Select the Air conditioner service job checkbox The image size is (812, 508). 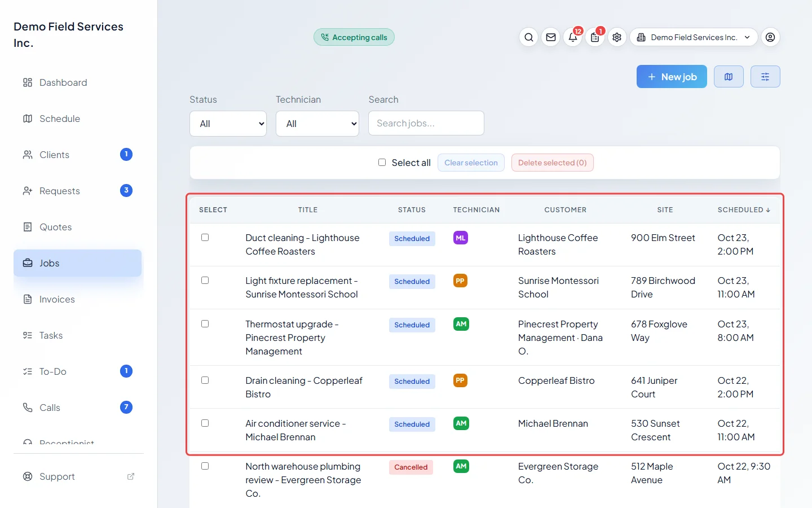pyautogui.click(x=205, y=423)
